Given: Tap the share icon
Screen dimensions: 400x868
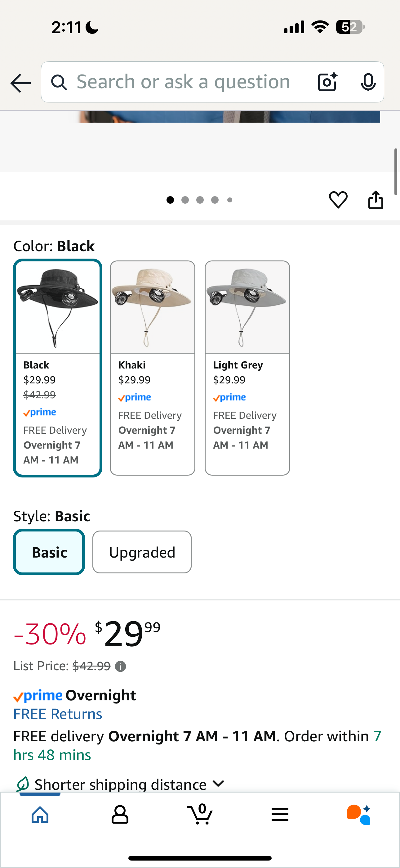Looking at the screenshot, I should pos(376,200).
